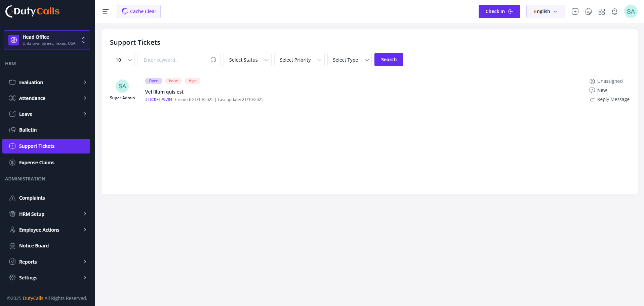
Task: Click the HRM Setup gear icon
Action: point(12,214)
